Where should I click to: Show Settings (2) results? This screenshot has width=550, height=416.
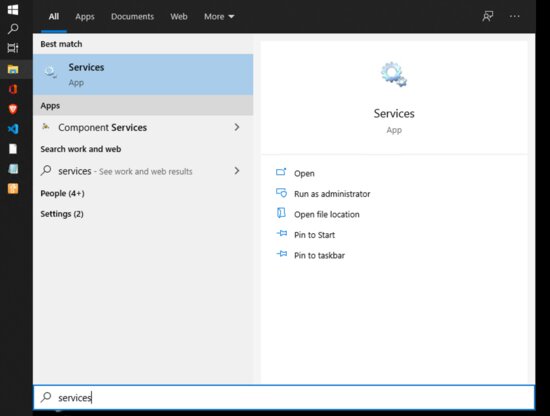[62, 214]
